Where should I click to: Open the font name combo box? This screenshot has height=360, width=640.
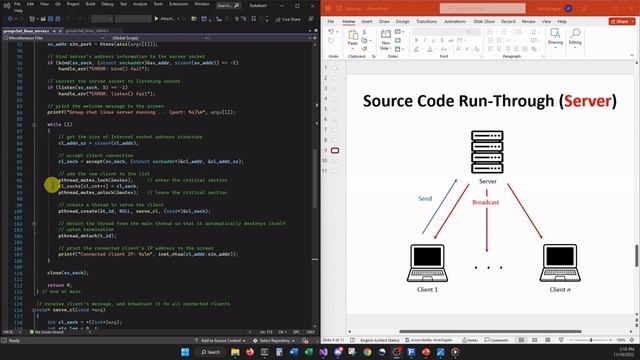(x=438, y=32)
